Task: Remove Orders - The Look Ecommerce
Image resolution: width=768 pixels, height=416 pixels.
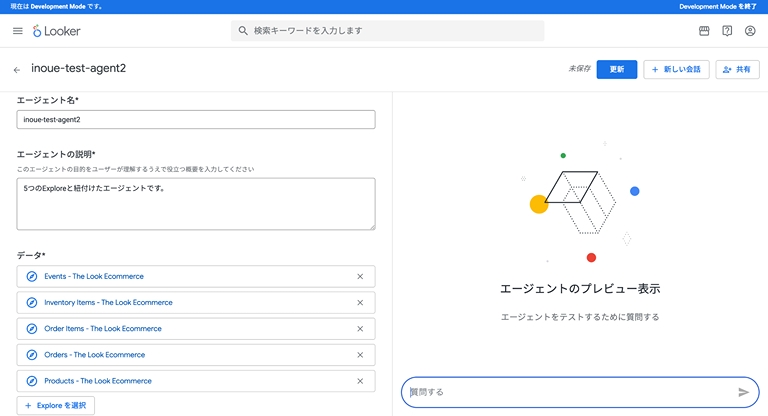Action: pos(360,355)
